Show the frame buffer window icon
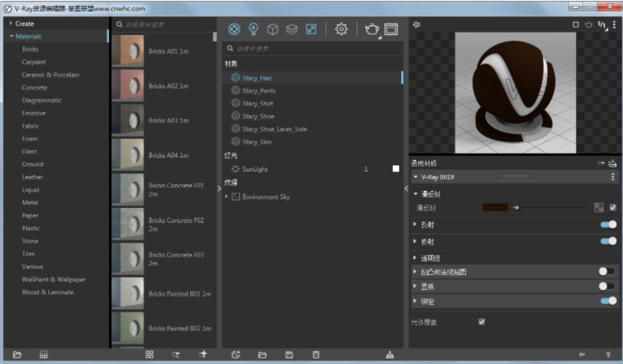This screenshot has width=623, height=364. click(391, 29)
